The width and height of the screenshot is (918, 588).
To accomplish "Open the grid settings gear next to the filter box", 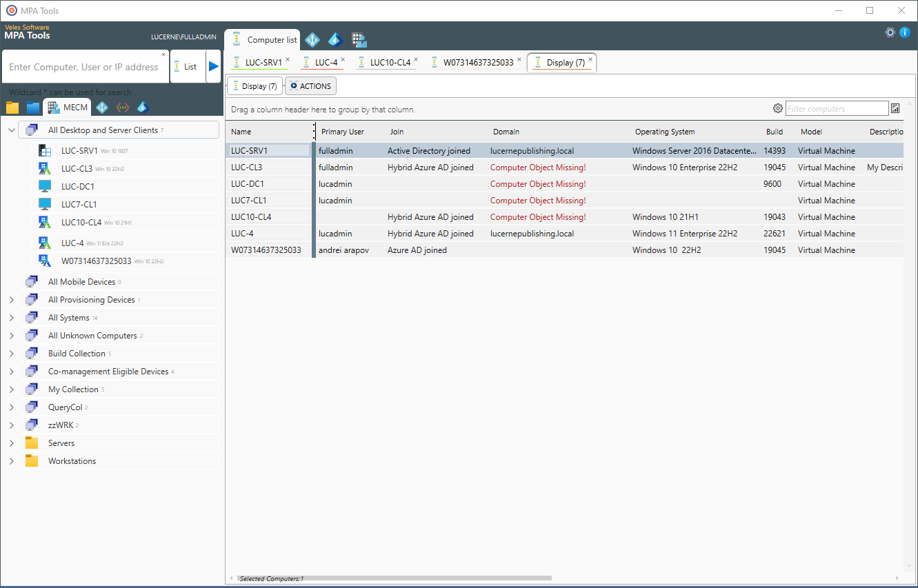I will click(778, 108).
